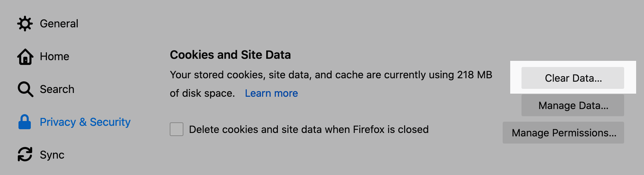Click the "of disk space." text
Viewport: 644px width, 175px height.
click(202, 93)
